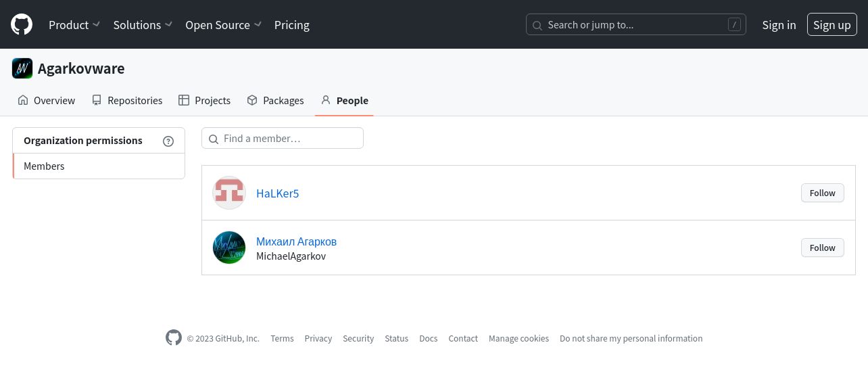
Task: Follow the user HaLKer5
Action: point(823,193)
